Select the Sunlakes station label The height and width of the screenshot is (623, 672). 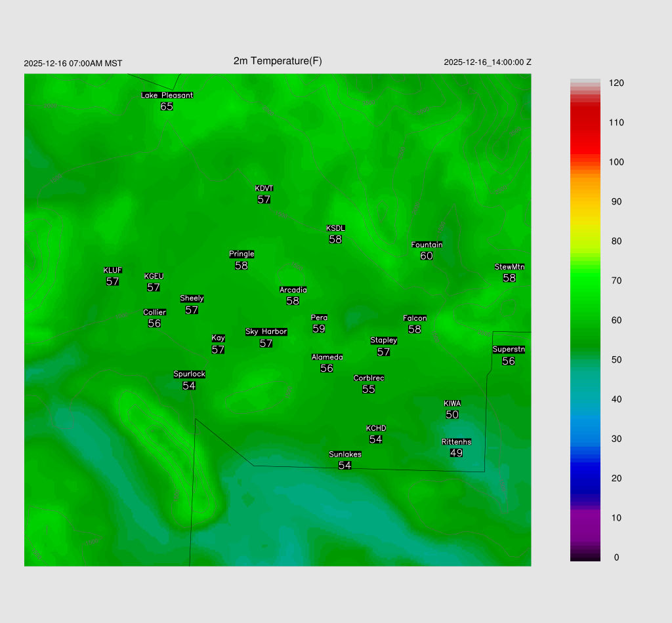(x=345, y=454)
